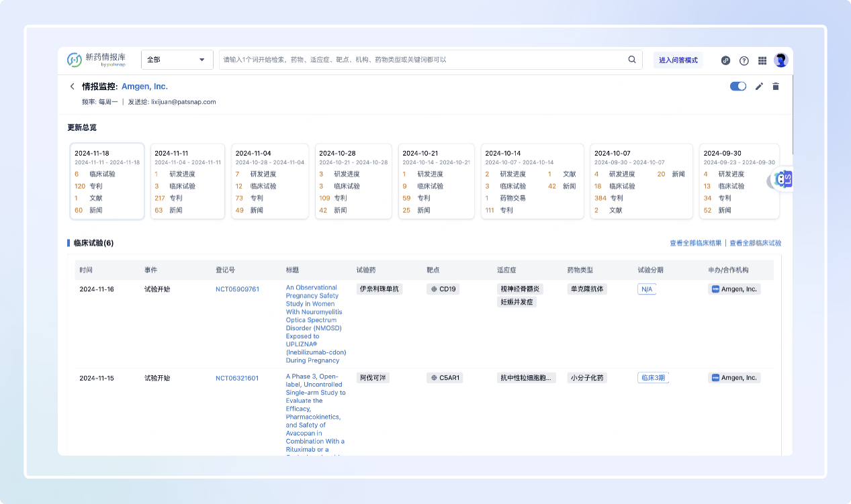Screen dimensions: 851x504
Task: Click the 阿伐可泮 drug tag
Action: tap(373, 378)
